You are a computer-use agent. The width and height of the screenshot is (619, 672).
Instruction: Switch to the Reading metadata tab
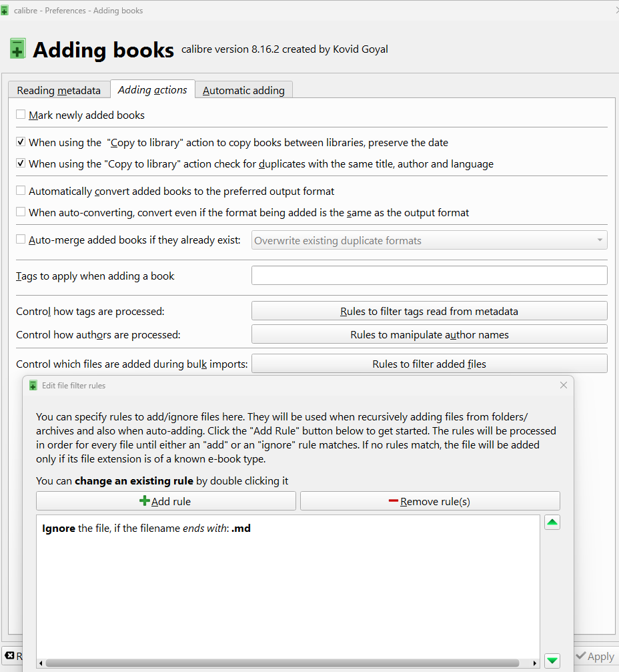(x=59, y=90)
